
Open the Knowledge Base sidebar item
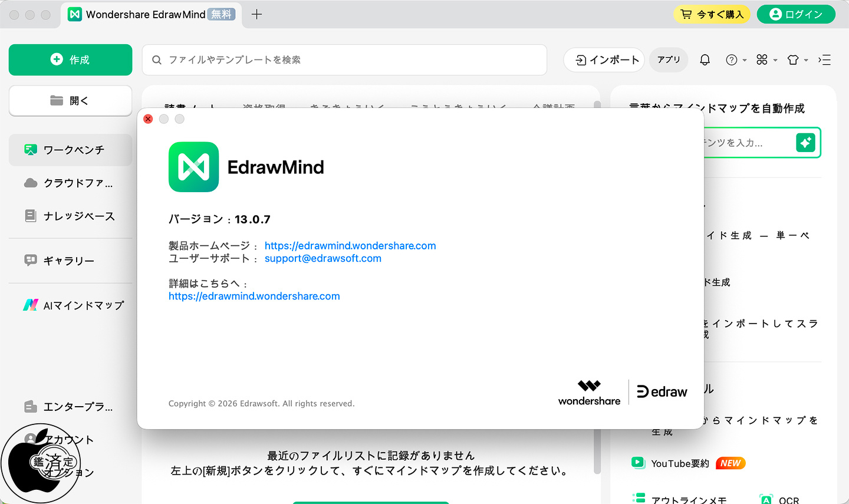pos(71,216)
